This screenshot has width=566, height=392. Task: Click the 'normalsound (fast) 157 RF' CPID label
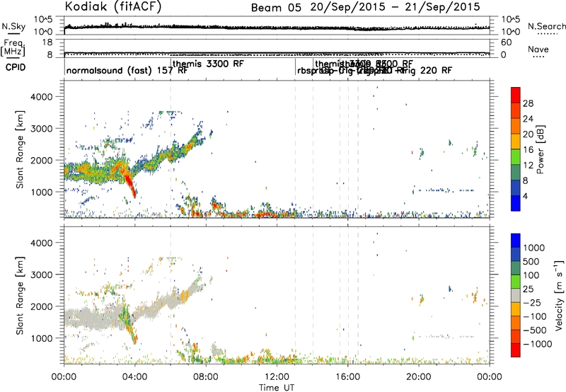coord(127,70)
